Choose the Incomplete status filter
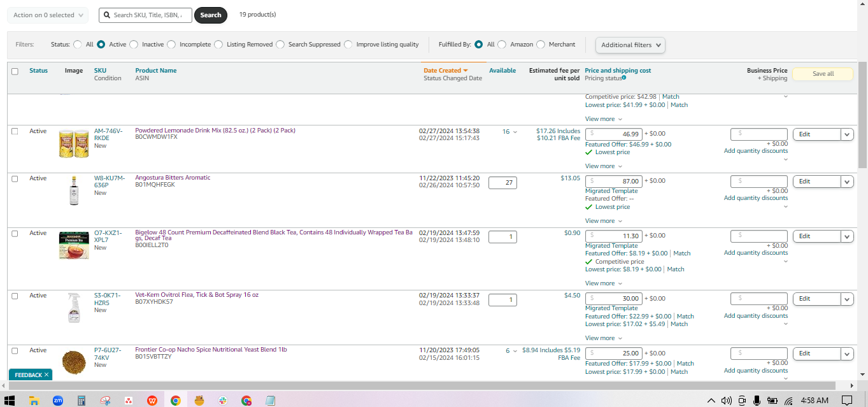 click(x=171, y=45)
